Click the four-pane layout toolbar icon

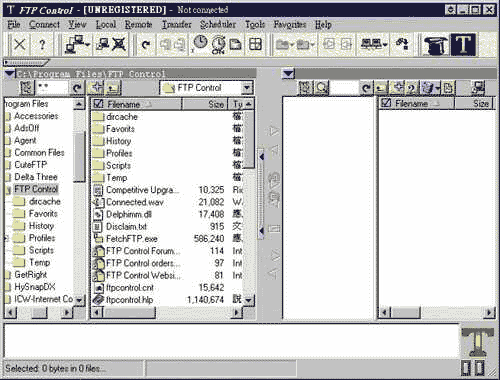click(256, 44)
